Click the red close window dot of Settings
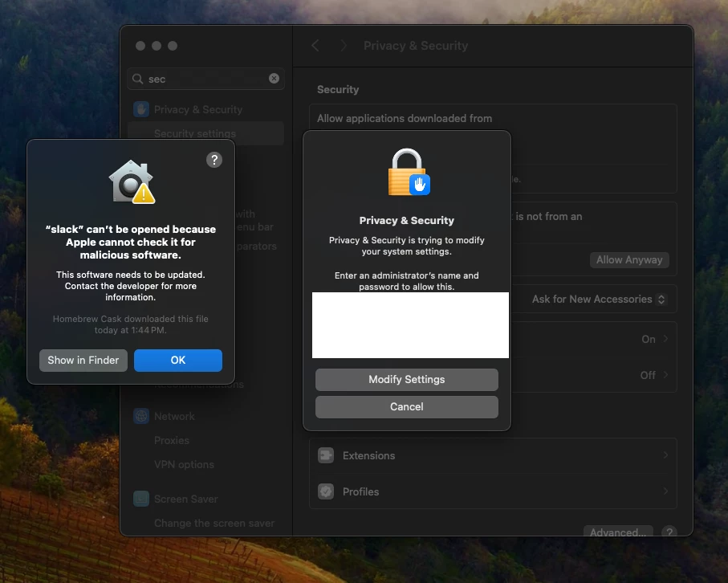728x583 pixels. [140, 46]
